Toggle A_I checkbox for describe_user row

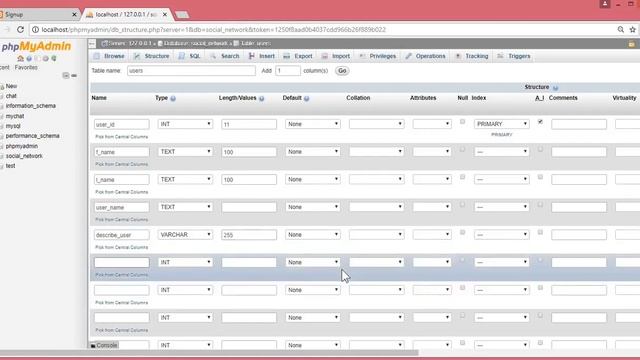540,232
